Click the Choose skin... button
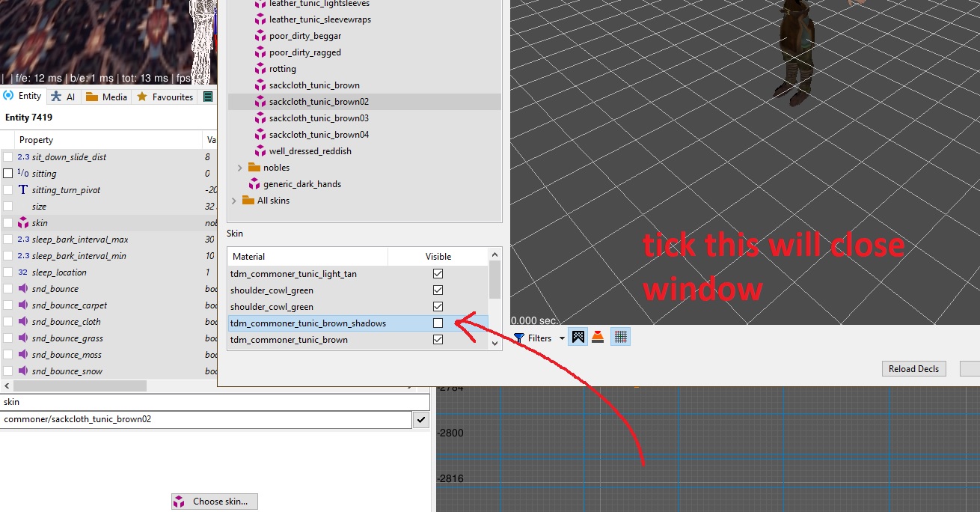 click(215, 502)
